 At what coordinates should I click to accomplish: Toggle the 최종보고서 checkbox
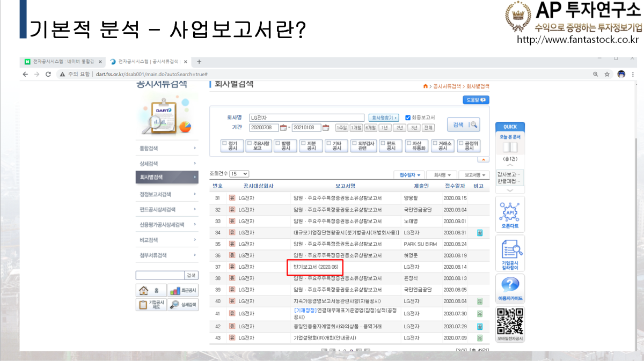tap(408, 117)
